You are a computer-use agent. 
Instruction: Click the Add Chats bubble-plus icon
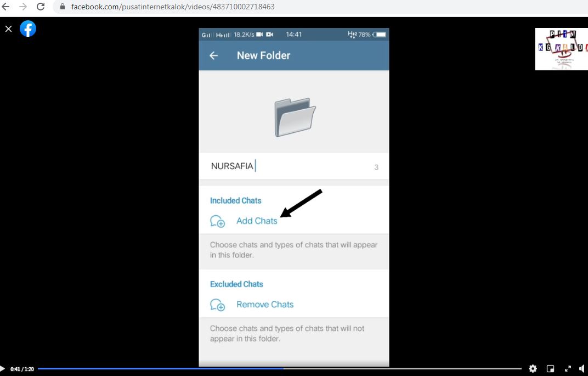click(x=218, y=221)
